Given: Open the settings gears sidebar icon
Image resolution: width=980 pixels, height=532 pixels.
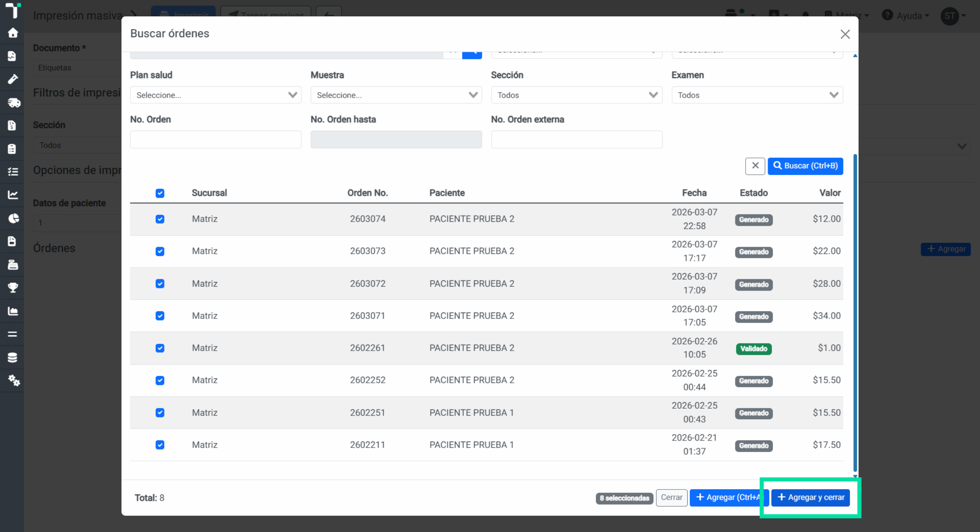Looking at the screenshot, I should coord(14,381).
